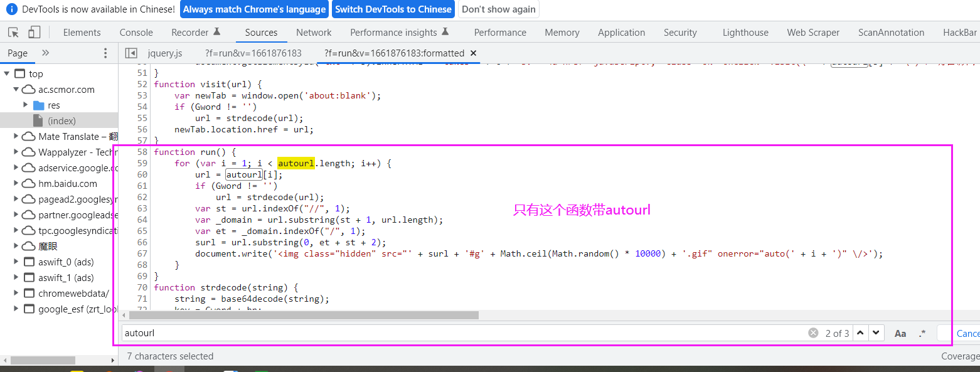Select the Page navigator tab
The image size is (980, 372).
pyautogui.click(x=18, y=53)
